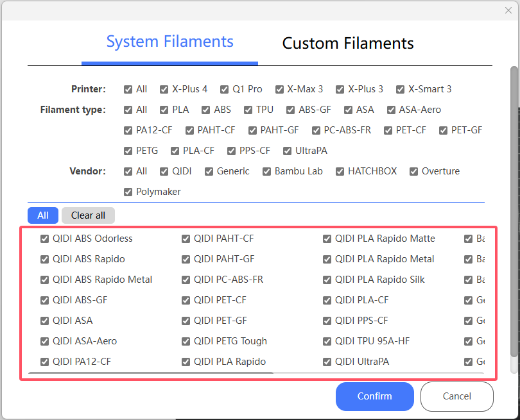This screenshot has height=420, width=520.
Task: Deselect QIDI ASA-Aero in the filament list
Action: (44, 342)
